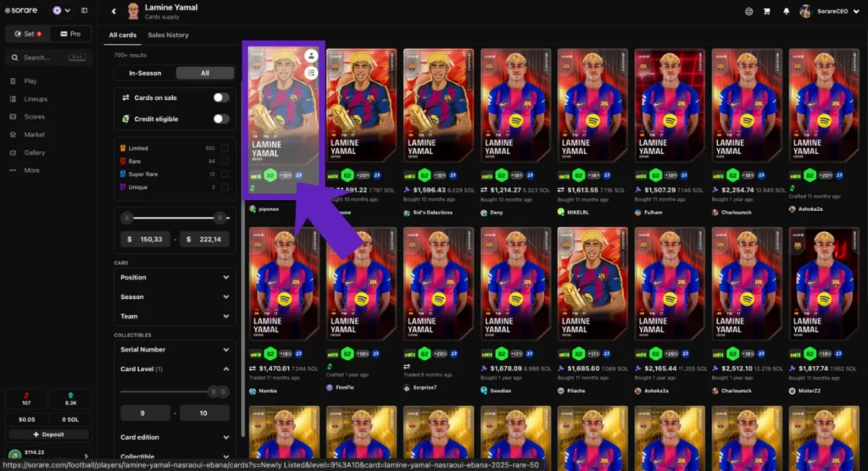Screen dimensions: 868x471
Task: Click the Set tab globe icon
Action: tap(18, 34)
